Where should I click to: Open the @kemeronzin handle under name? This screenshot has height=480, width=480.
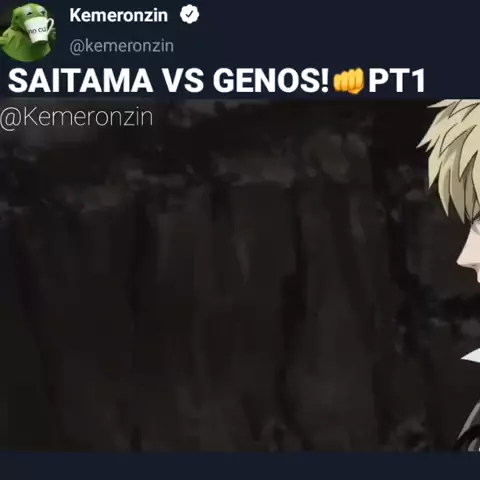coord(122,46)
